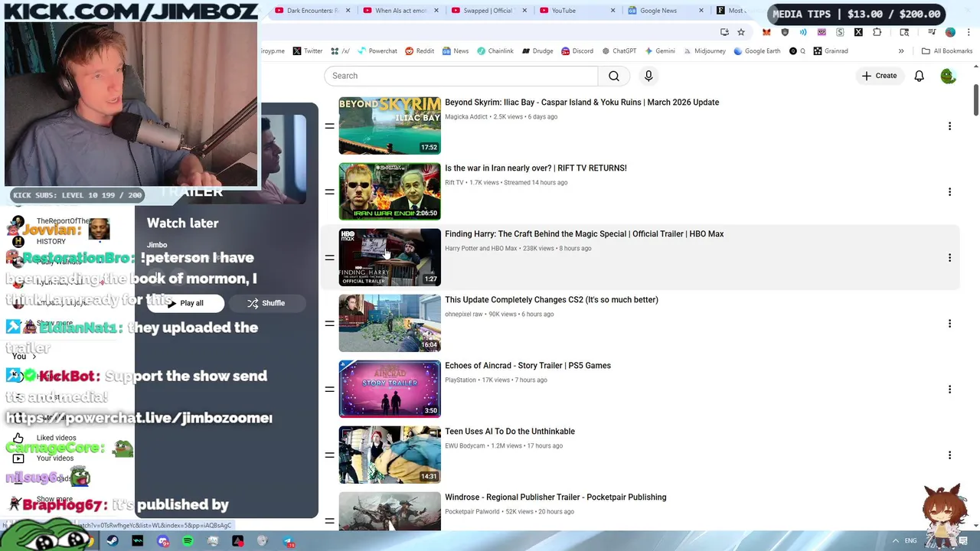This screenshot has height=551, width=980.
Task: Open more options for Teen Uses AI video
Action: click(x=949, y=455)
